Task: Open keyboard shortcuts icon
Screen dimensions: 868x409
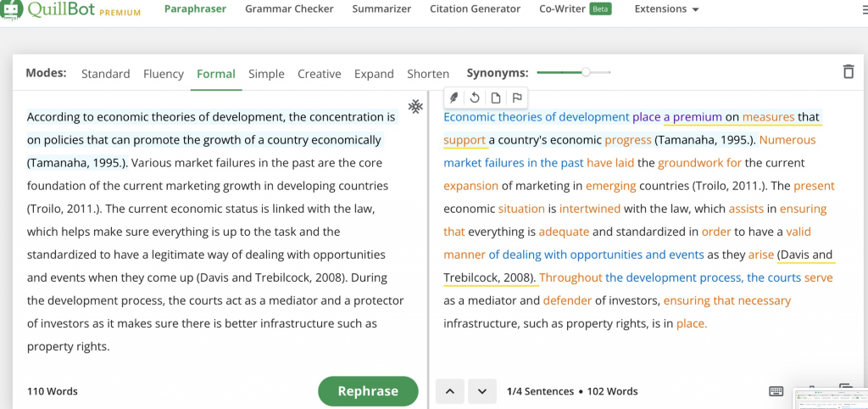Action: pyautogui.click(x=776, y=391)
